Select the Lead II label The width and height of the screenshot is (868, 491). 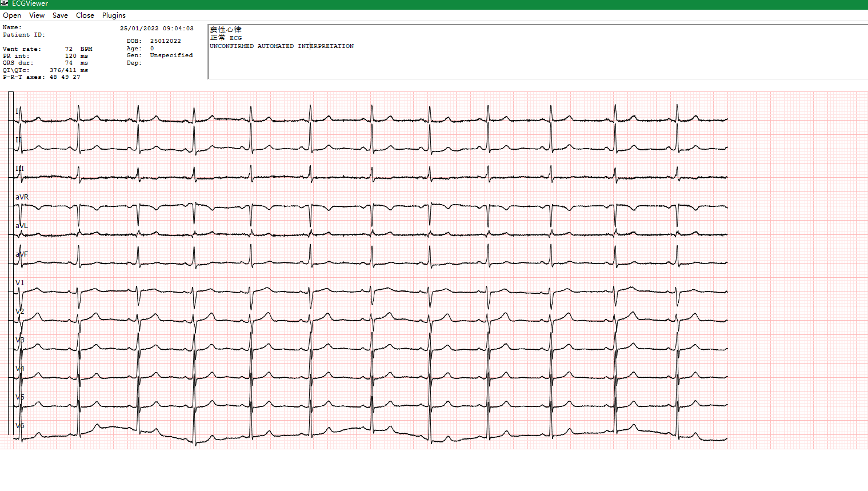pos(17,139)
